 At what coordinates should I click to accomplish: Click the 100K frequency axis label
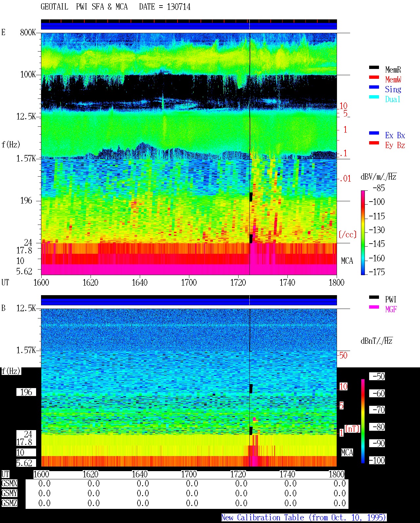coord(28,75)
